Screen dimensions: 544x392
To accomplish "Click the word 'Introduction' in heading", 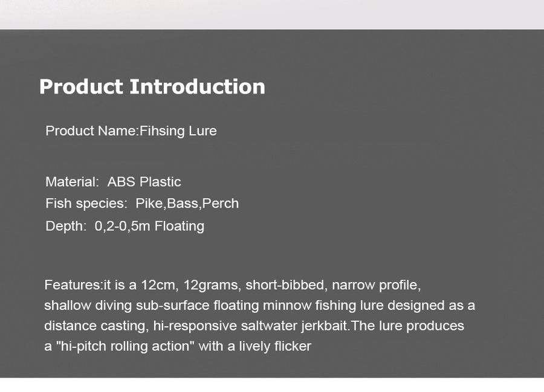I will coord(198,86).
